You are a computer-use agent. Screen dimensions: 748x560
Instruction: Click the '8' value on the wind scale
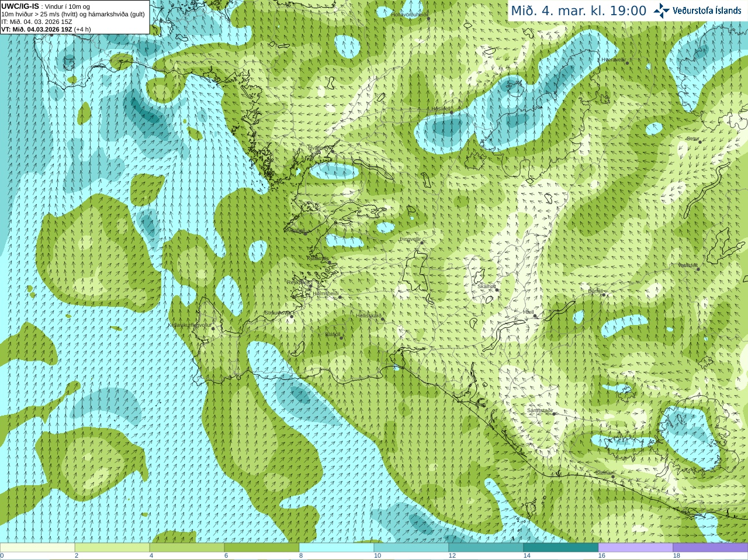[301, 556]
